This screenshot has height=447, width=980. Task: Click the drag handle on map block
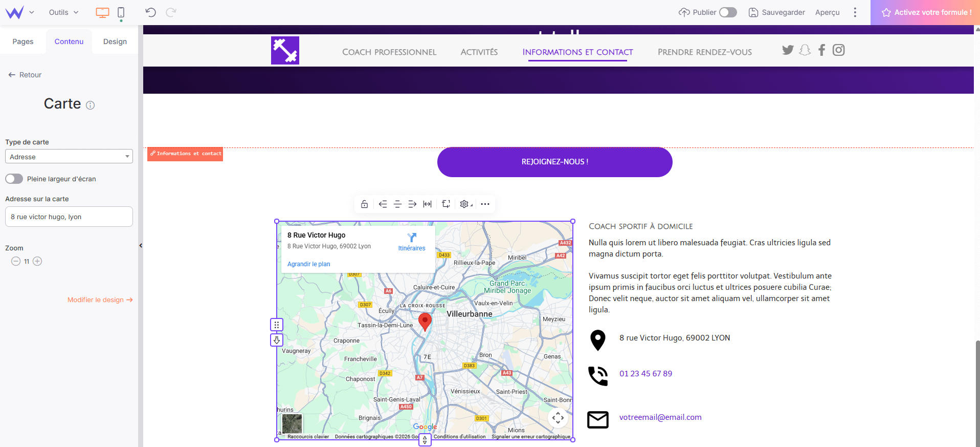277,325
